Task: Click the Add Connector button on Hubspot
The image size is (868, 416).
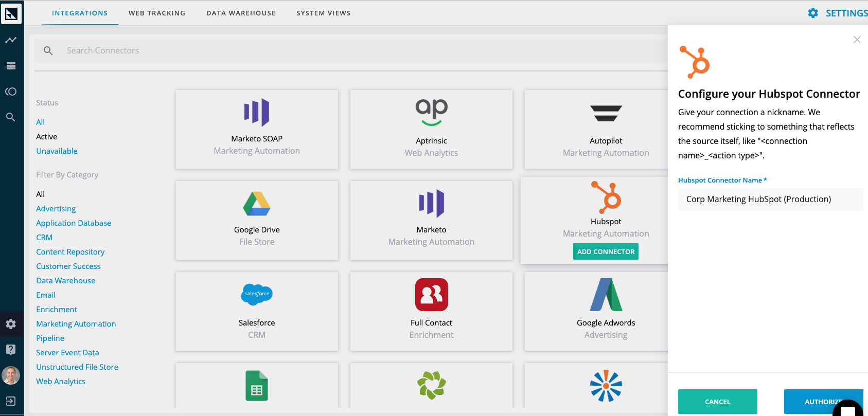Action: tap(606, 251)
